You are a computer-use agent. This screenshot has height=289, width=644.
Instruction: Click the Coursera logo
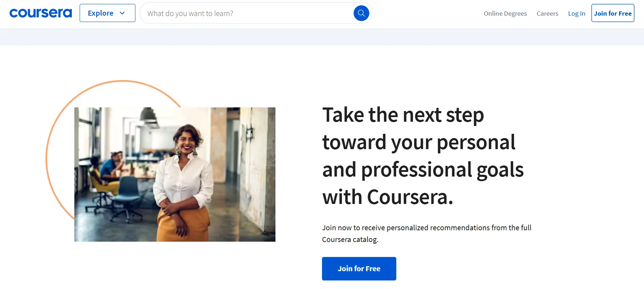[41, 13]
